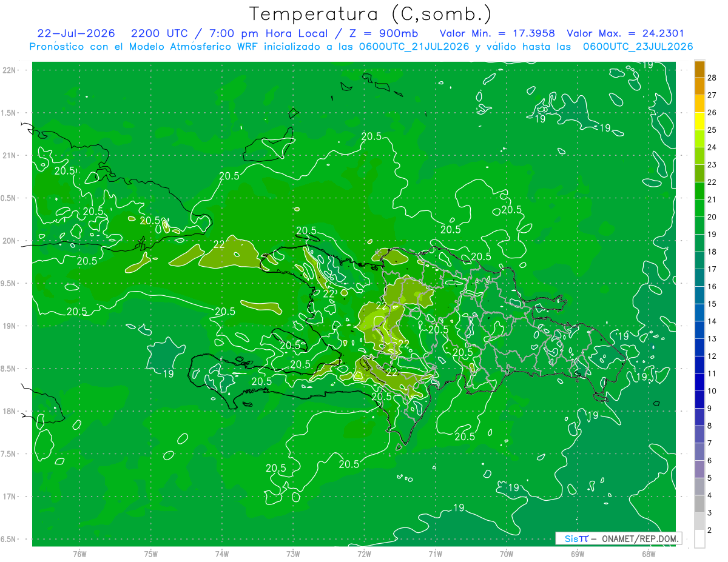Click the "Valor Max. = 24.2301" readout
Viewport: 728px width, 562px height.
(x=625, y=33)
